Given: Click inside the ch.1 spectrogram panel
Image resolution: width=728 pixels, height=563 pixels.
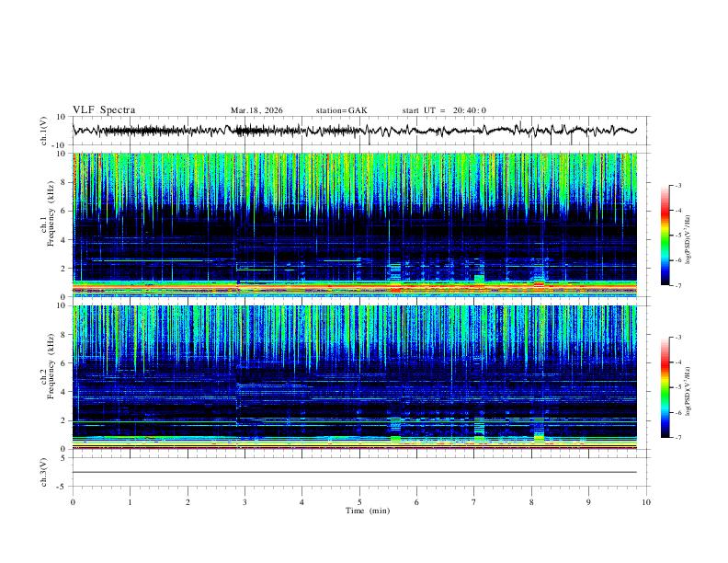Looking at the screenshot, I should pyautogui.click(x=354, y=224).
